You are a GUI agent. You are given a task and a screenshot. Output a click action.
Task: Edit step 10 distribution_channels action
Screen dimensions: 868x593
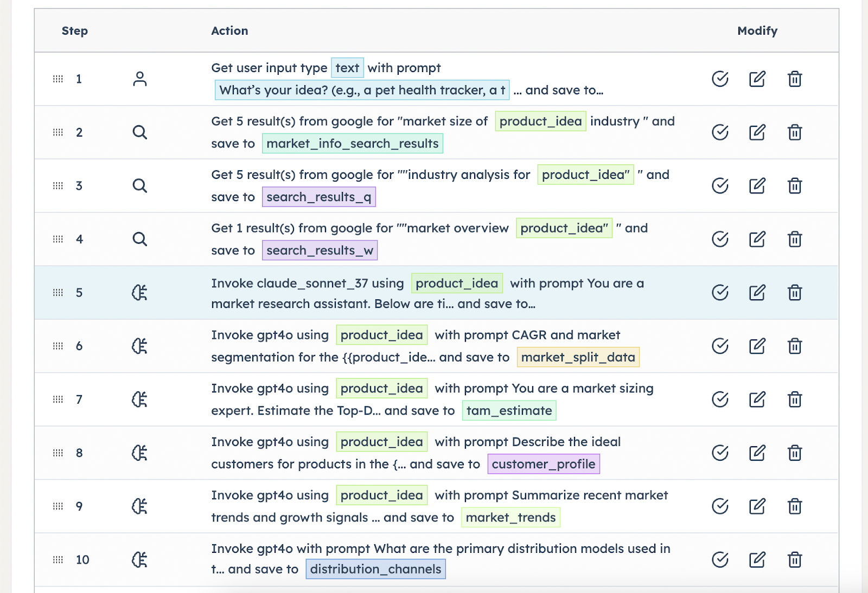[757, 559]
